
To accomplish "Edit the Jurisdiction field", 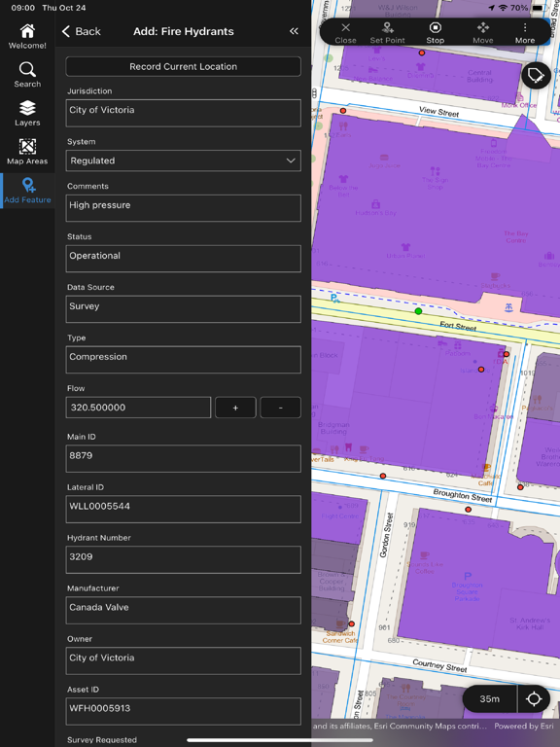I will coord(184,113).
